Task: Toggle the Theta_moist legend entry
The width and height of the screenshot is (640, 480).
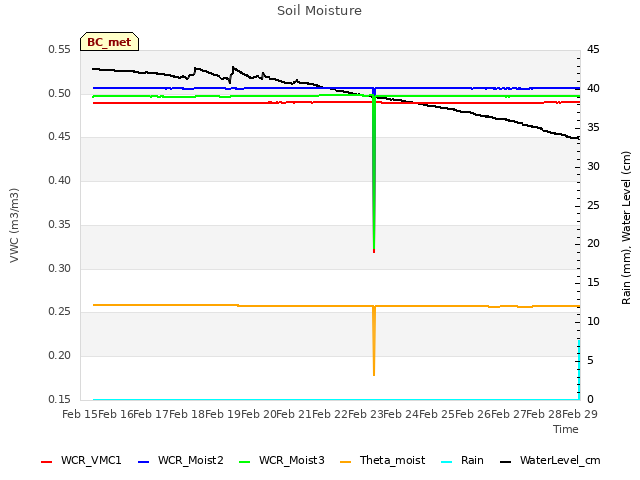Action: point(382,460)
